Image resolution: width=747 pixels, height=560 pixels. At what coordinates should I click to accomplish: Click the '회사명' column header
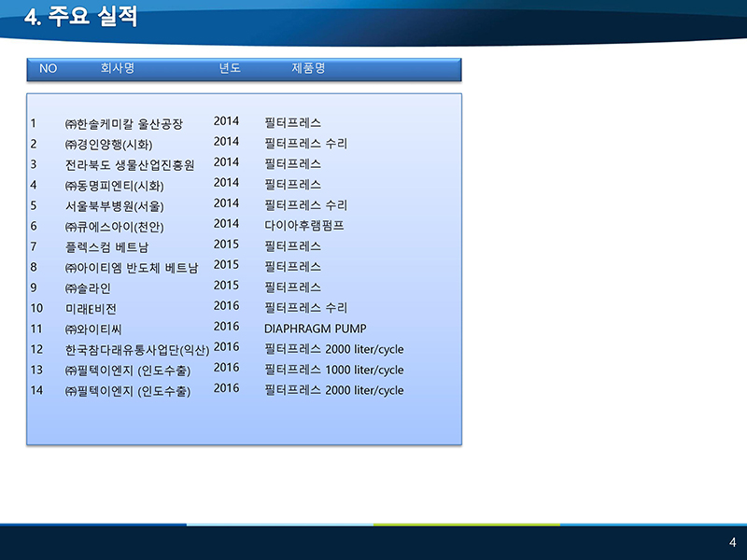point(118,68)
